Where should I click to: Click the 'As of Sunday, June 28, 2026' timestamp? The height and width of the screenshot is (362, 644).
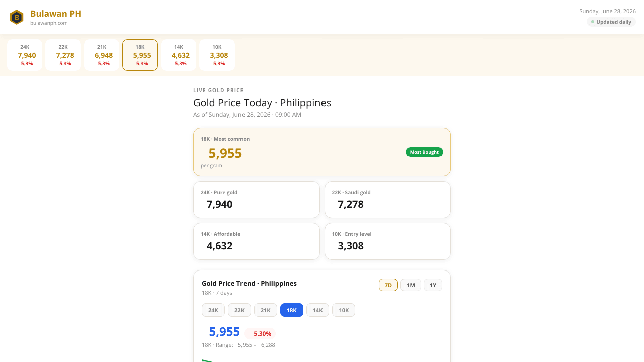tap(247, 115)
